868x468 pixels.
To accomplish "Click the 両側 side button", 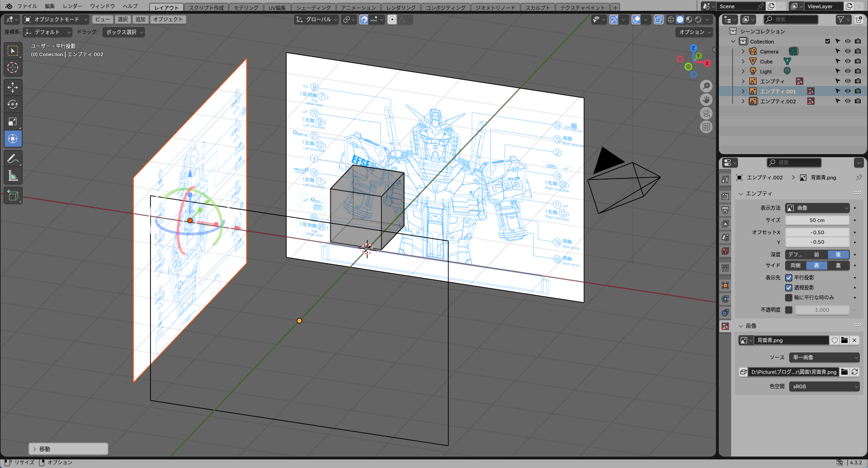I will point(796,265).
